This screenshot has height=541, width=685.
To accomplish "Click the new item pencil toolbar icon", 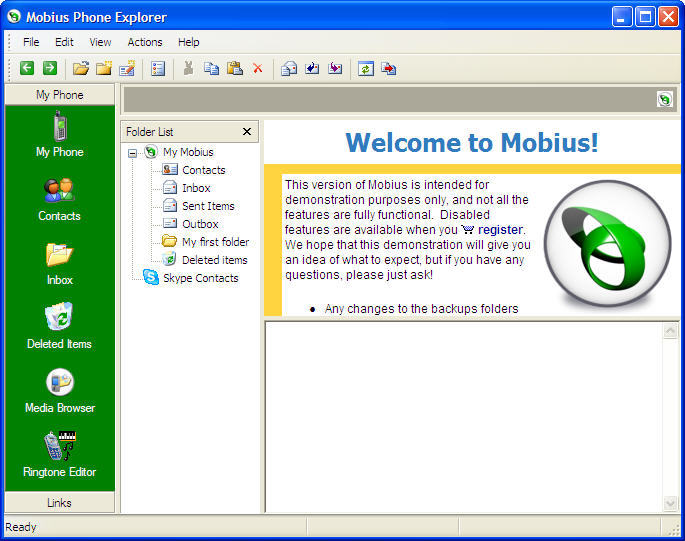I will tap(127, 68).
